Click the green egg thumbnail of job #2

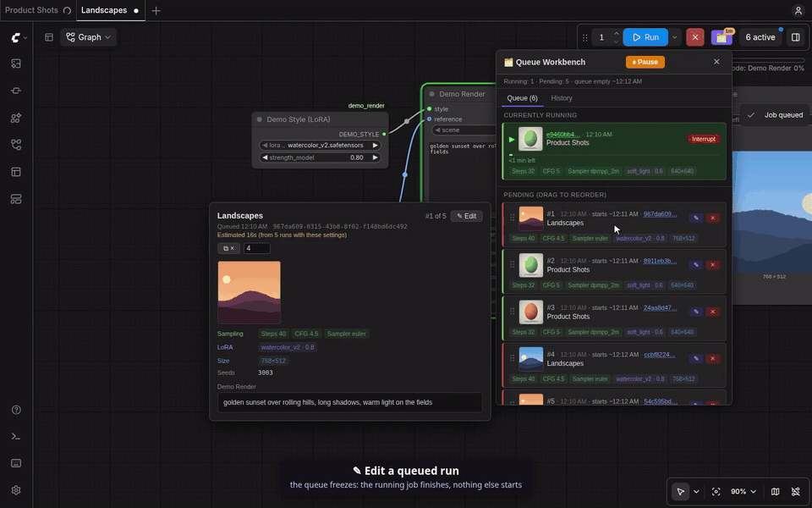pos(531,265)
